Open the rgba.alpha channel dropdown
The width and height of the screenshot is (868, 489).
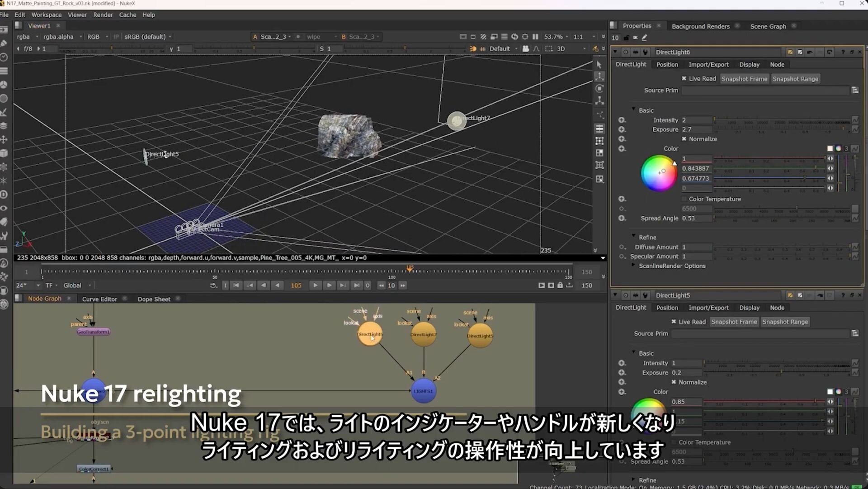pos(62,37)
